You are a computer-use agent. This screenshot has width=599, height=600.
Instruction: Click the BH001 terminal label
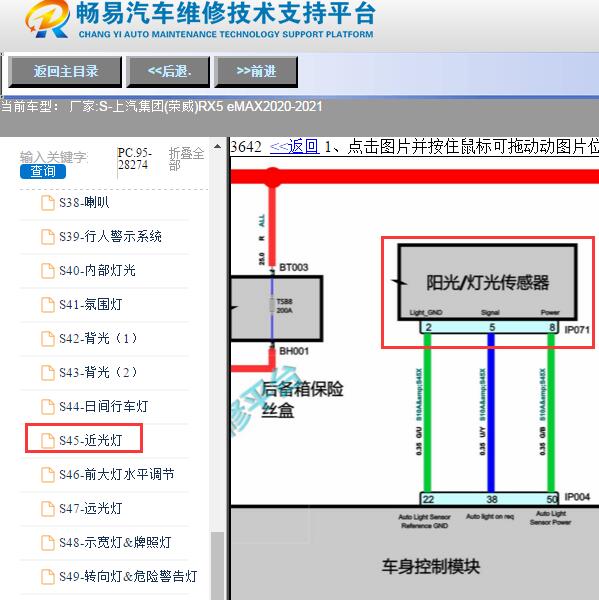click(x=294, y=351)
